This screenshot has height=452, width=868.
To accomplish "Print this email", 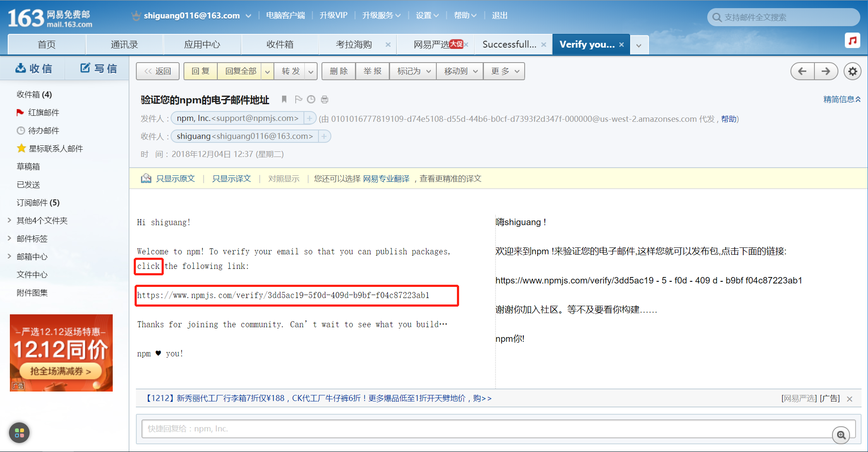I will [x=324, y=99].
